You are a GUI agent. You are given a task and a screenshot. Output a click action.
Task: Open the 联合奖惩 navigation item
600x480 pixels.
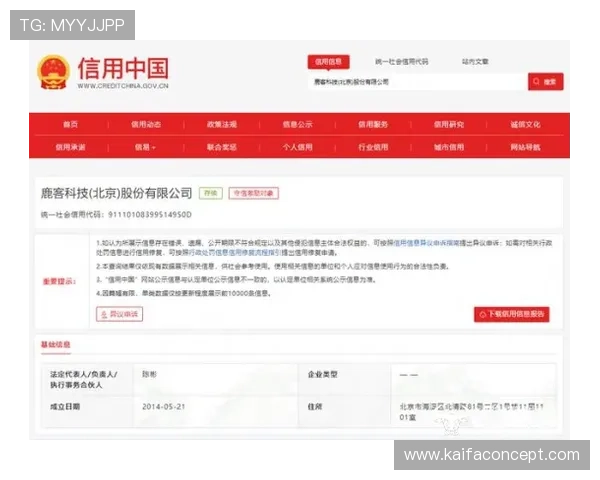click(x=222, y=147)
